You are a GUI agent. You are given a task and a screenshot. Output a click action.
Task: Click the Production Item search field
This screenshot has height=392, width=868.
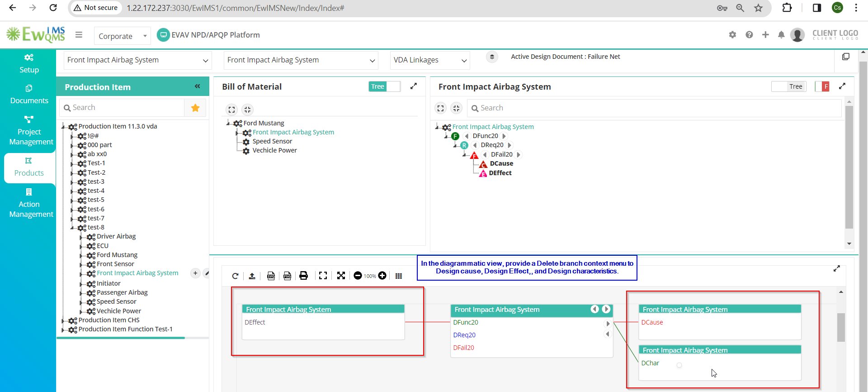pos(122,108)
